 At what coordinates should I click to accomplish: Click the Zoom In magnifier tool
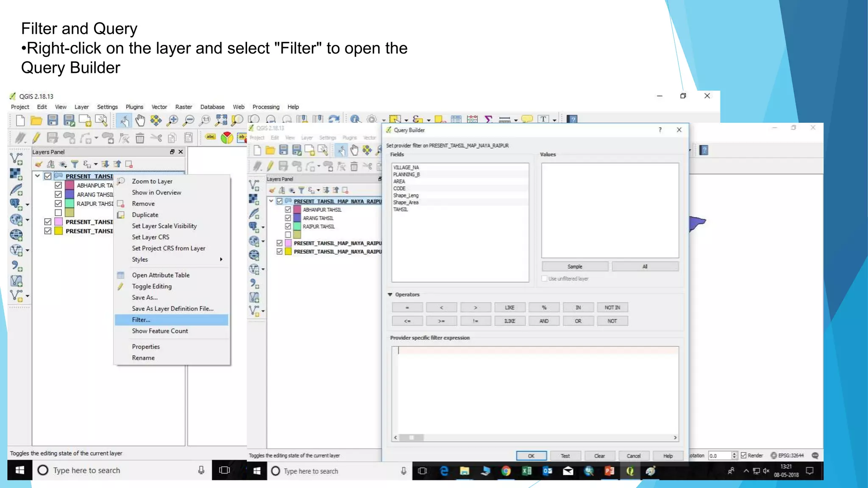[172, 121]
